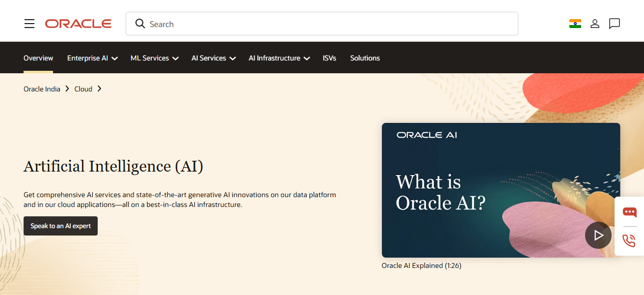The height and width of the screenshot is (295, 644).
Task: Go to Cloud breadcrumb link
Action: click(83, 88)
